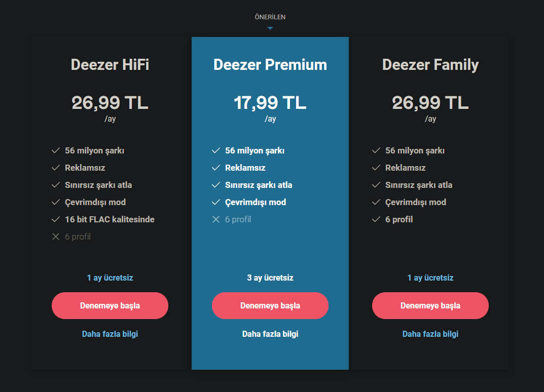This screenshot has height=392, width=544.
Task: Click the checkmark next to Family's 6 profil
Action: point(376,219)
